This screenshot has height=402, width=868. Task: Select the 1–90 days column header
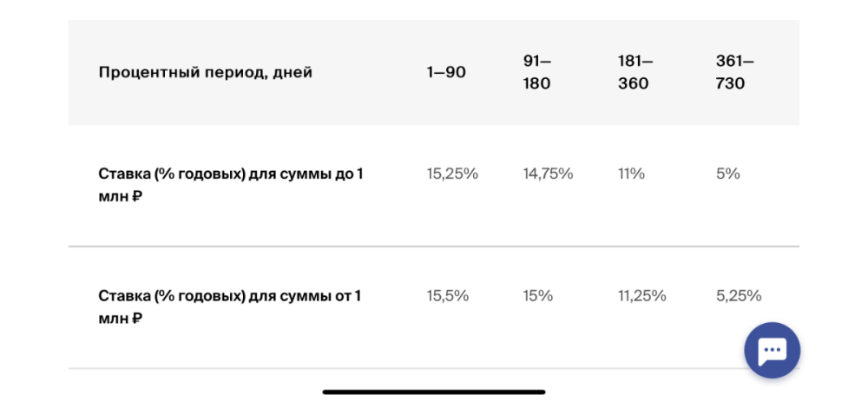click(x=446, y=73)
